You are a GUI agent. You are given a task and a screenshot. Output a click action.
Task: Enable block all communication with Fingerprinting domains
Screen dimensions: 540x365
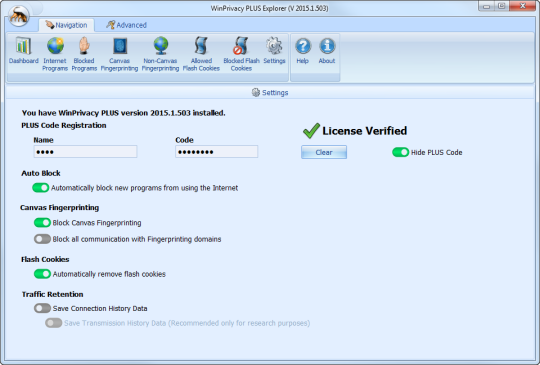[x=42, y=239]
